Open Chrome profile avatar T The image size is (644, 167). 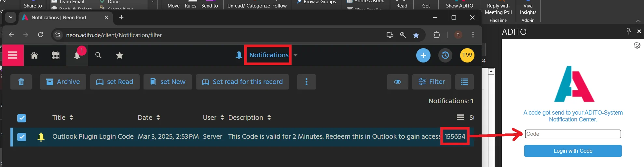click(458, 35)
